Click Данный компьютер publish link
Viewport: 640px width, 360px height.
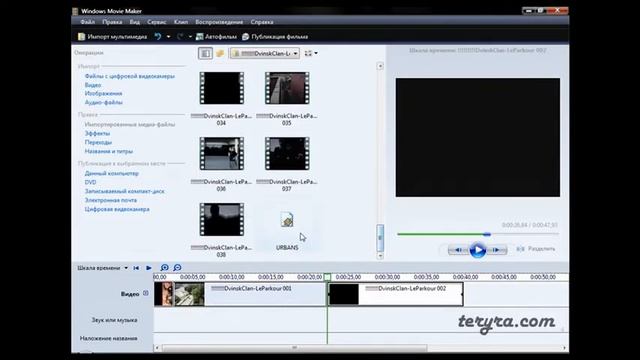111,173
